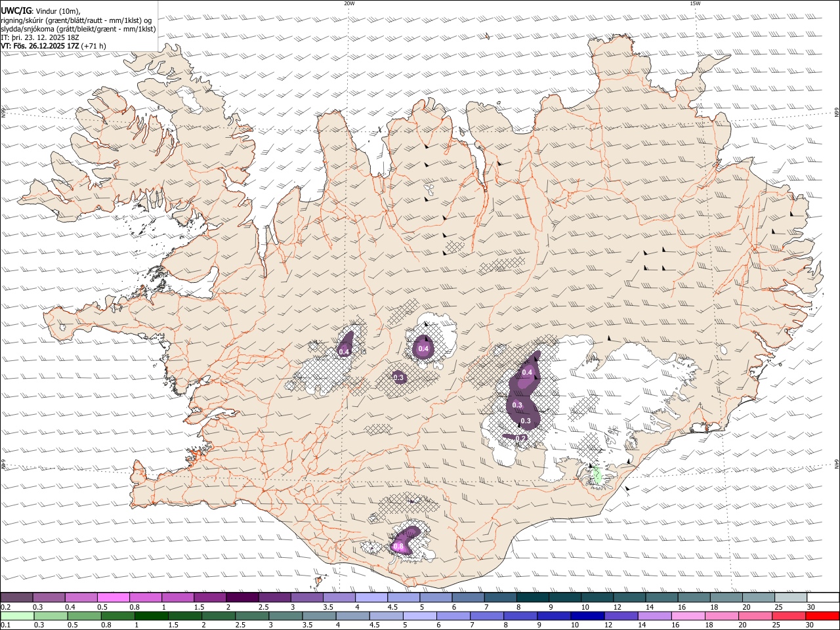Click the '3.5' label under the upper scale

point(327,607)
